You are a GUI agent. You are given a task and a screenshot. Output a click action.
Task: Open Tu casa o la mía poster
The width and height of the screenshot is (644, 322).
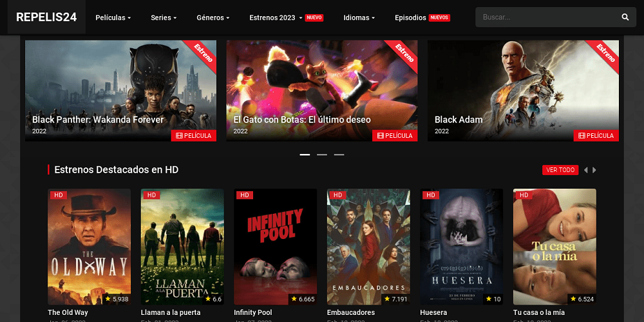pyautogui.click(x=554, y=247)
